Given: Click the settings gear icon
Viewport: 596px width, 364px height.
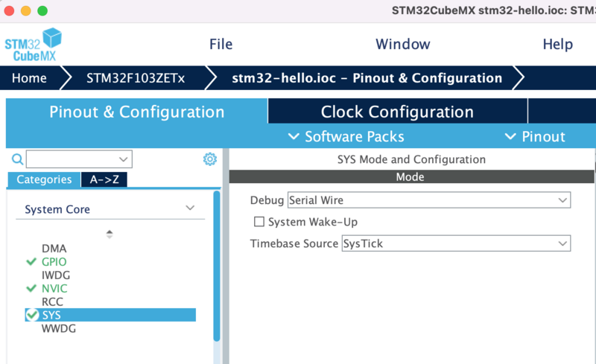Looking at the screenshot, I should tap(209, 159).
